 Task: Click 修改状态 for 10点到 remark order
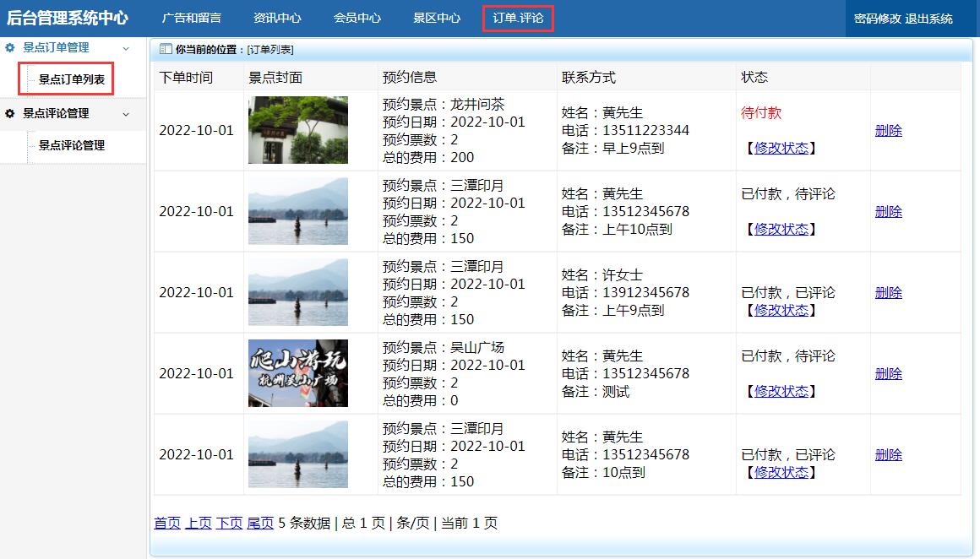(781, 473)
